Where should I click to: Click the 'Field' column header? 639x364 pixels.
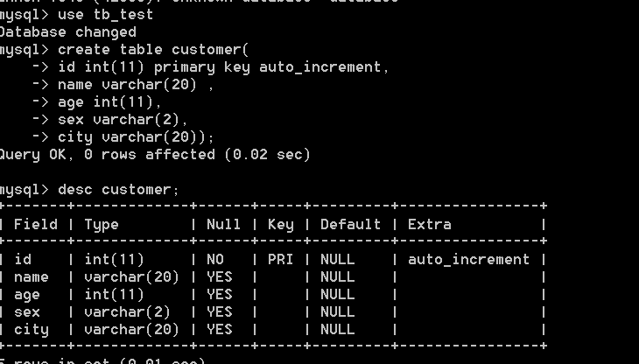(x=36, y=225)
